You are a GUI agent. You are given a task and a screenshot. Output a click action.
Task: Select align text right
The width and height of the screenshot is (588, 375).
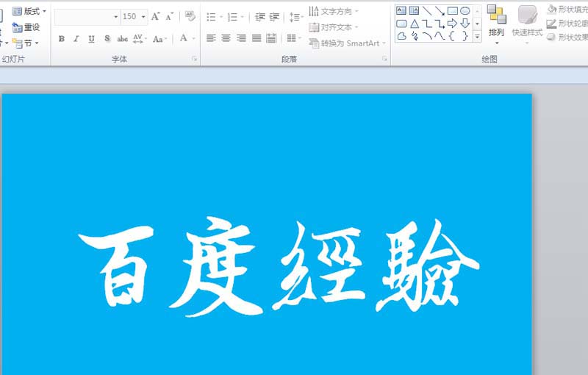(241, 38)
